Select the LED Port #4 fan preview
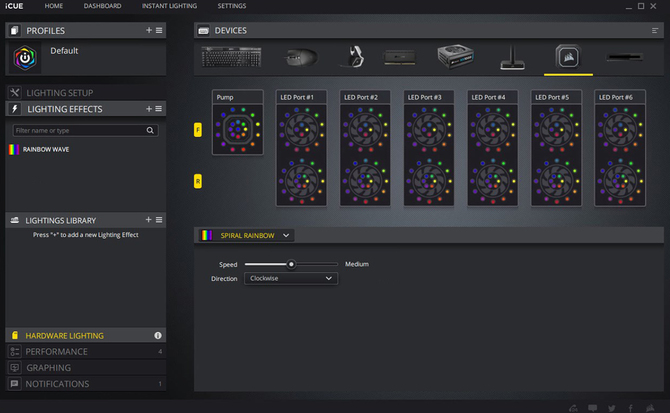Screen dimensions: 670x413 pos(493,148)
